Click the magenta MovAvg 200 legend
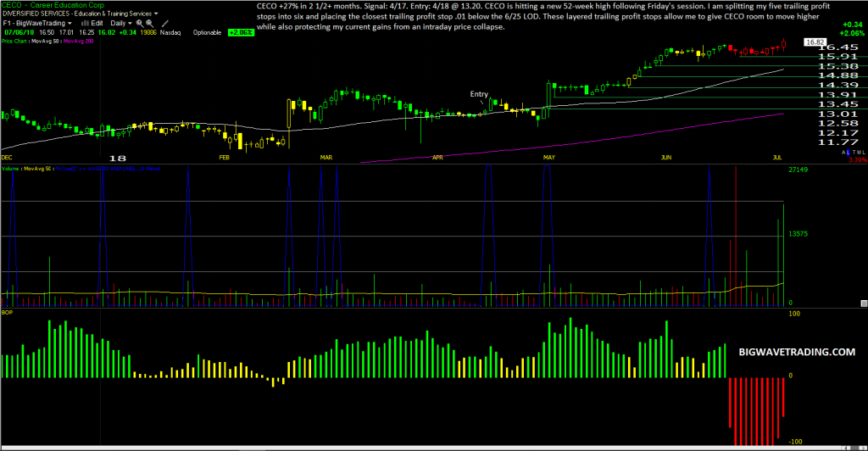Viewport: 868px width, 451px height. 79,41
